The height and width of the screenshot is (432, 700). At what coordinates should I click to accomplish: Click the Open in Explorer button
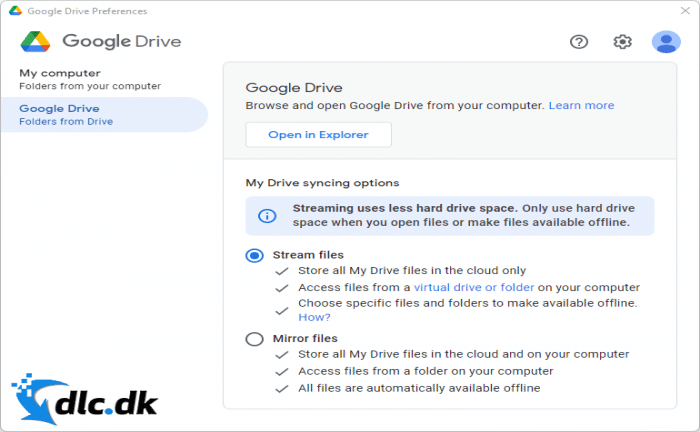318,135
